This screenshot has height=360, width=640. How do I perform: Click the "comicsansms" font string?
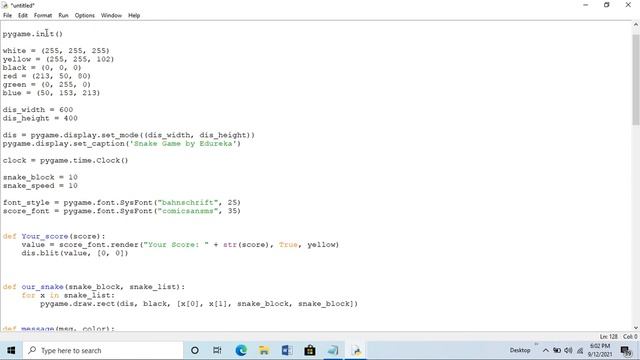tap(188, 211)
